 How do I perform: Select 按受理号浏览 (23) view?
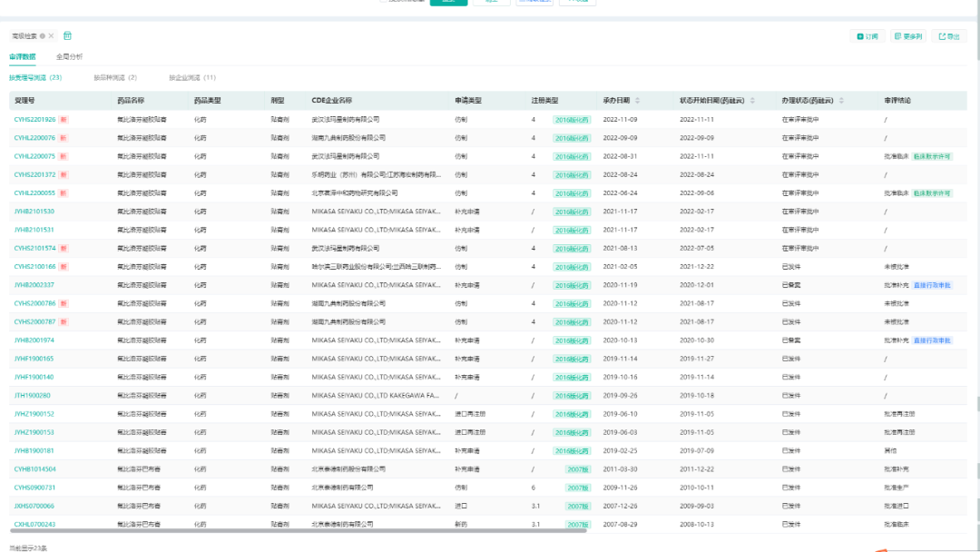(35, 78)
